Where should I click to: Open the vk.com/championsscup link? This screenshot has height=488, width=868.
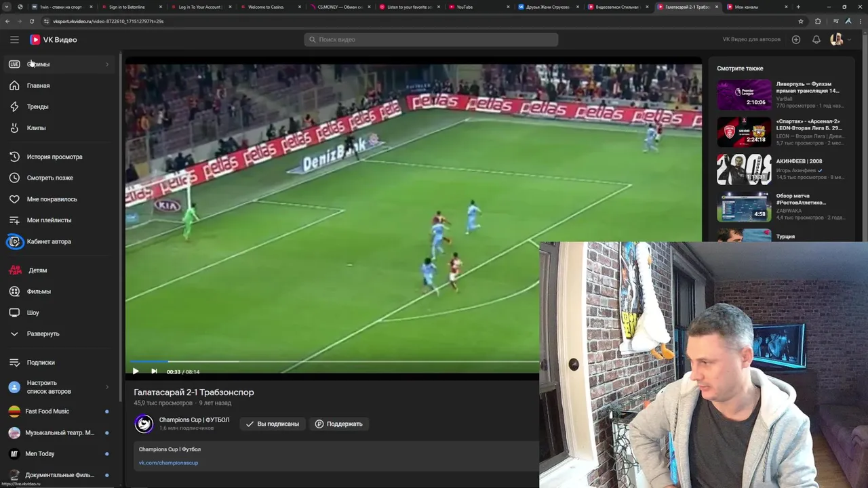point(168,463)
